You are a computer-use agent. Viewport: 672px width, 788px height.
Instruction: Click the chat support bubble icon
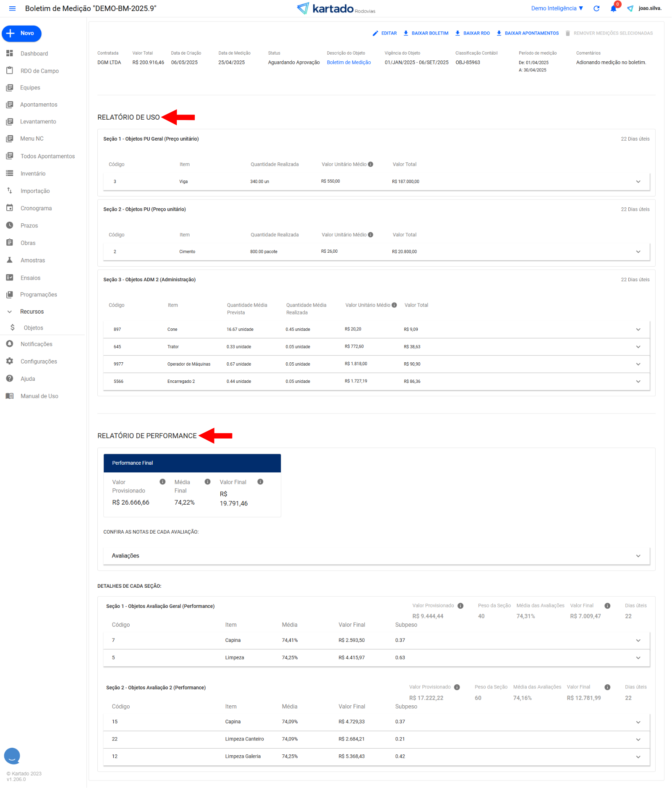tap(12, 755)
